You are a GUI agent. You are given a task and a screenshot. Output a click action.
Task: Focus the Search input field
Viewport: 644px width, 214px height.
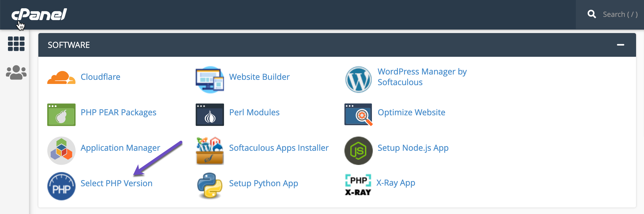click(x=620, y=14)
